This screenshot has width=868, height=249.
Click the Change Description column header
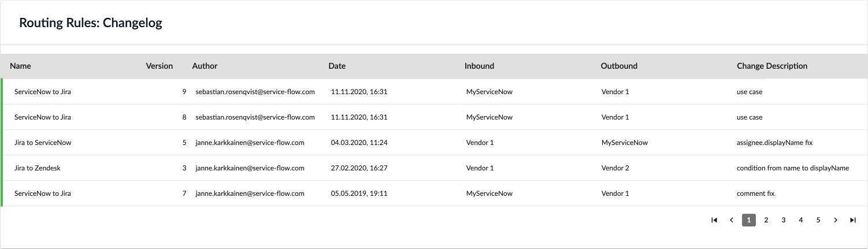(x=772, y=66)
